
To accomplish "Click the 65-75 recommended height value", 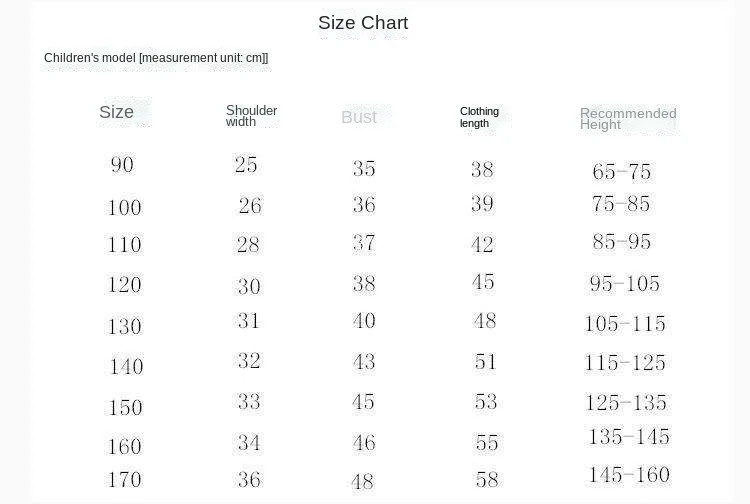I will pyautogui.click(x=621, y=172).
